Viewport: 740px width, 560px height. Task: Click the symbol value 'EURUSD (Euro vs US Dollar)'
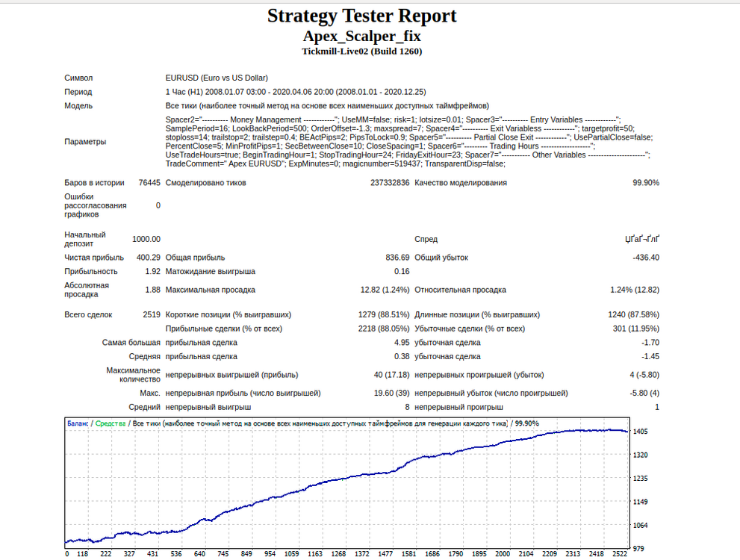click(217, 78)
